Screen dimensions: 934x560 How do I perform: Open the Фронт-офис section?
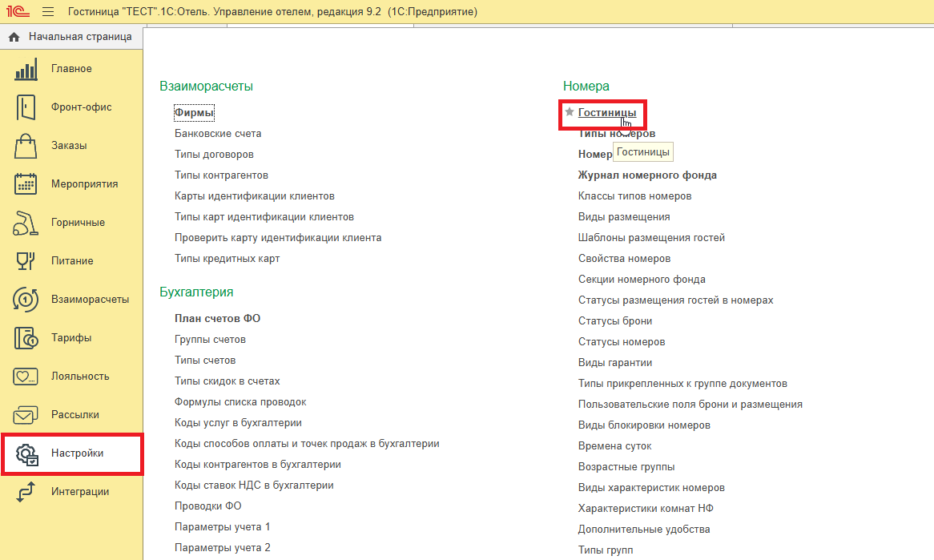pyautogui.click(x=71, y=107)
